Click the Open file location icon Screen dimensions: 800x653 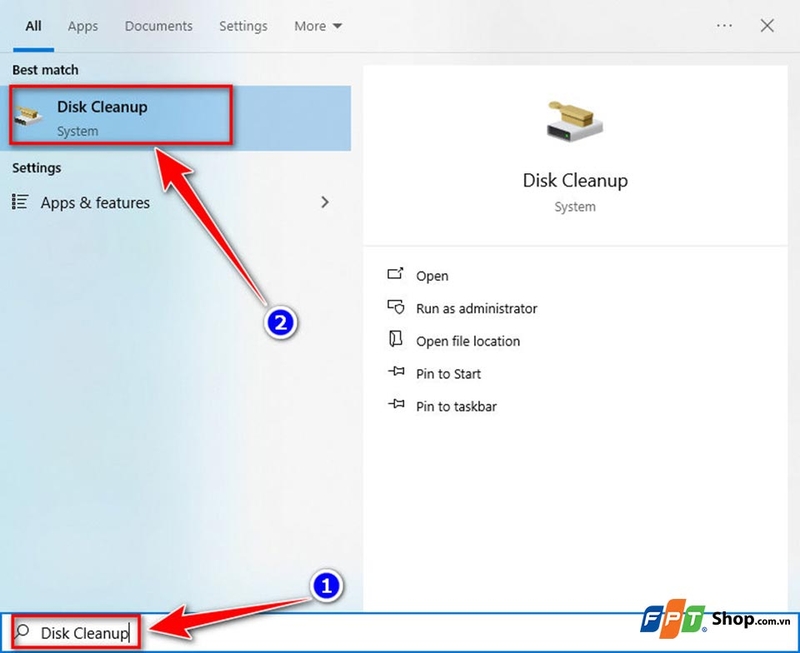[395, 339]
